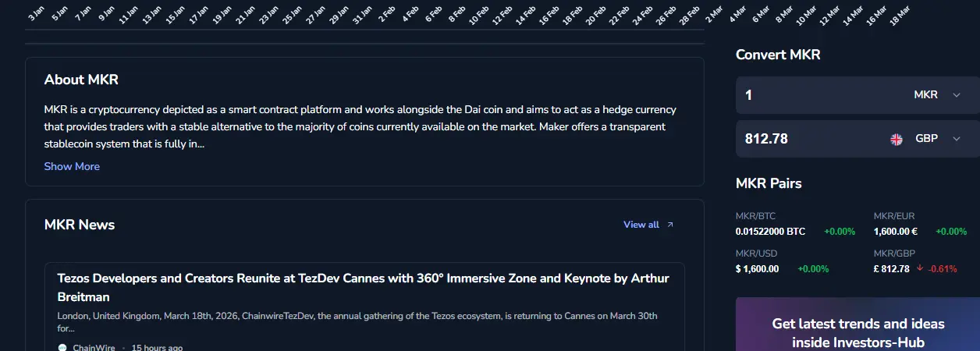The image size is (980, 351).
Task: Click the £ 812.78 price value
Action: coord(892,269)
